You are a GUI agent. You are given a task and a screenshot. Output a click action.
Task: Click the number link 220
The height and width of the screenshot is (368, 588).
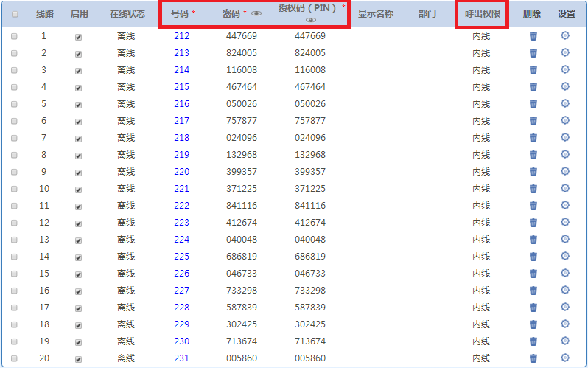181,172
